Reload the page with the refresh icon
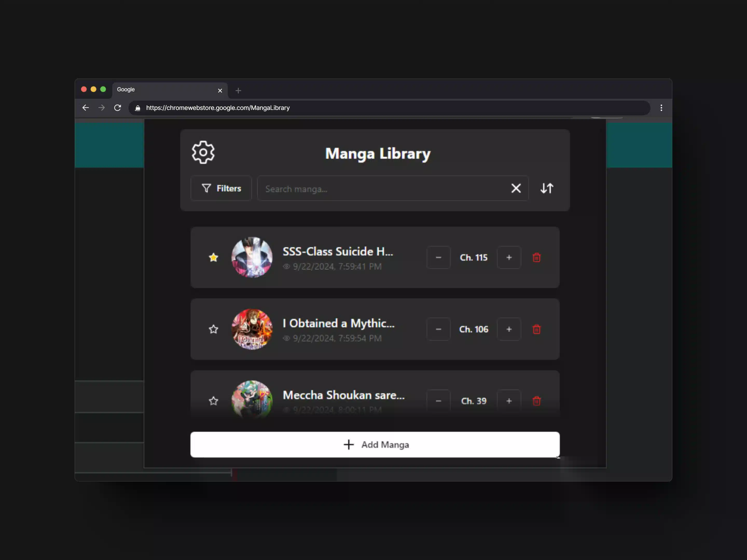Viewport: 747px width, 560px height. tap(117, 108)
